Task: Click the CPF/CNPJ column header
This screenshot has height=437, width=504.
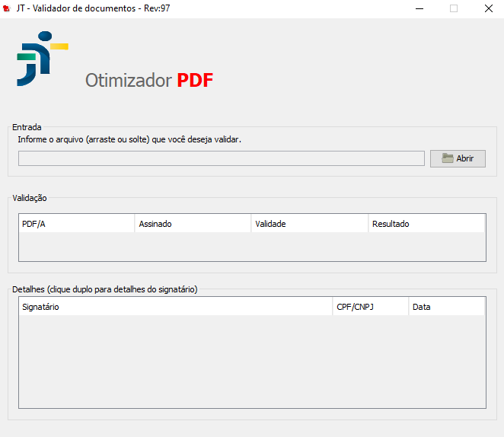Action: (x=370, y=307)
